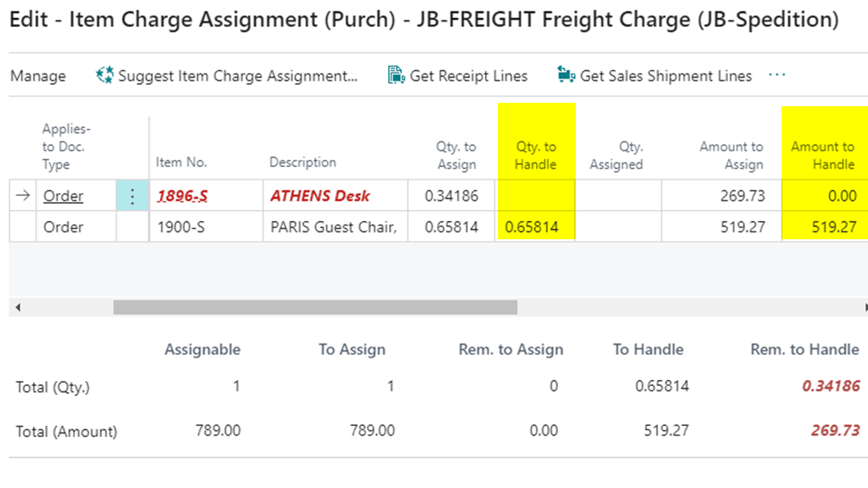Click Amount to Assign value 269.73
868x488 pixels.
click(x=742, y=196)
